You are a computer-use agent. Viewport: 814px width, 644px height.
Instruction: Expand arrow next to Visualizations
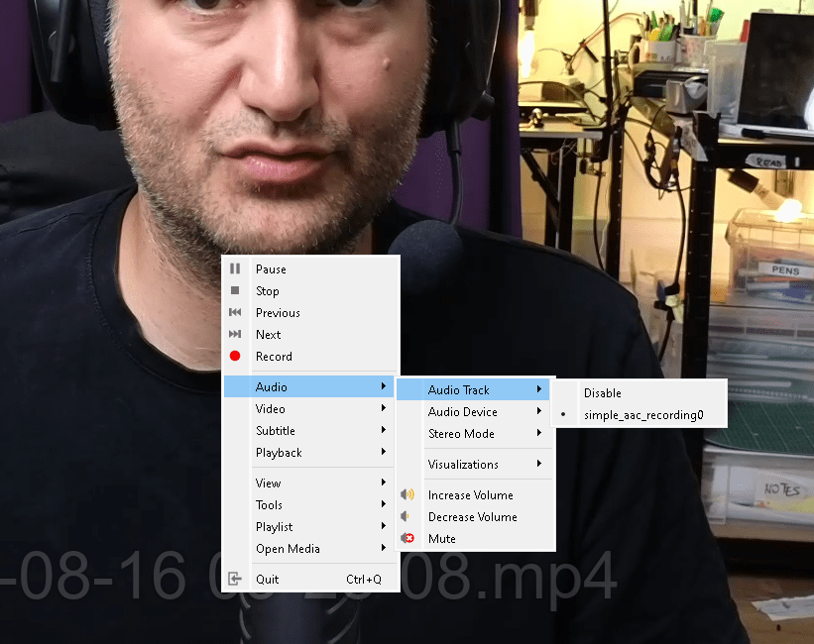click(538, 464)
